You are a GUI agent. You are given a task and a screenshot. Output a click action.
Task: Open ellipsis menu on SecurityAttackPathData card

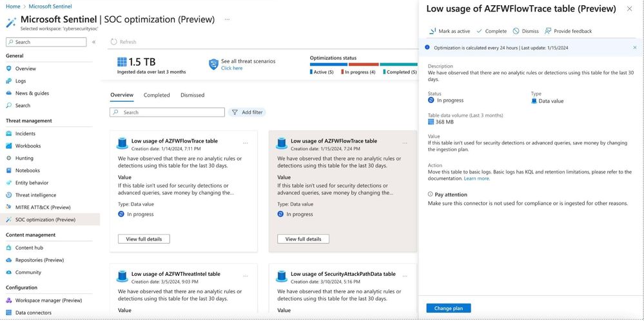coord(405,277)
